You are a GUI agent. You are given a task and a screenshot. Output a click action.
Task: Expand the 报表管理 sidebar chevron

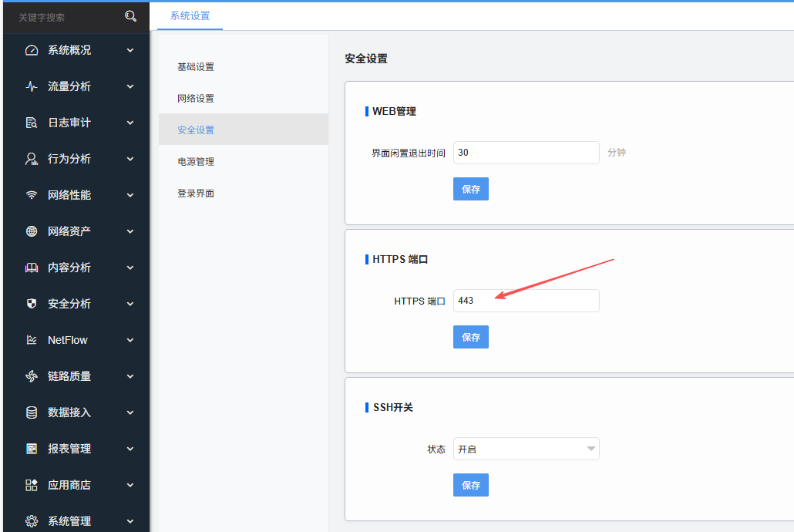tap(130, 449)
